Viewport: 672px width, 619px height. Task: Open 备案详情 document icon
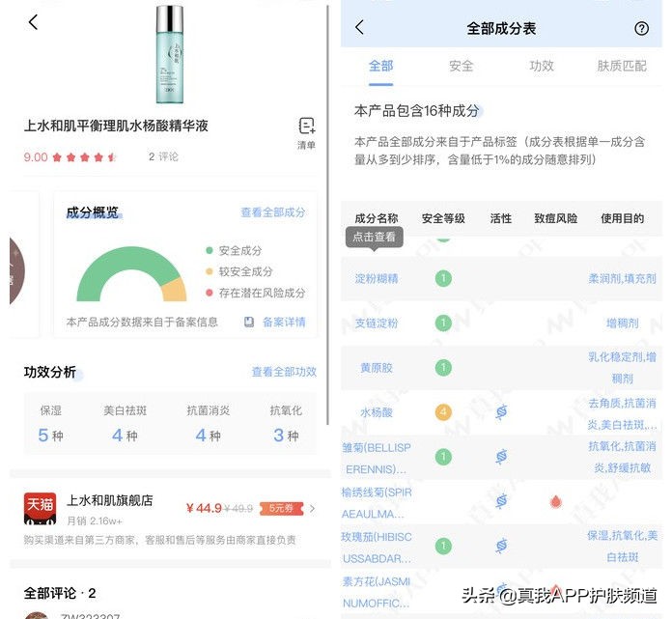tap(248, 322)
